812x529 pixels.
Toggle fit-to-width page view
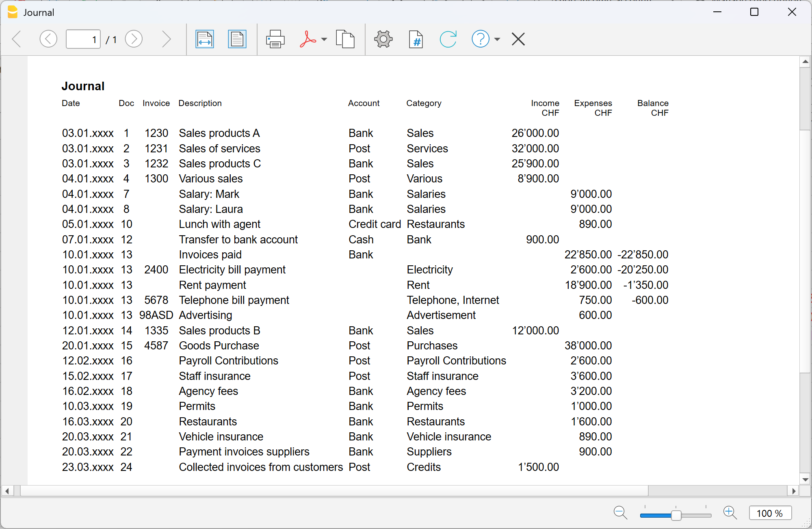pyautogui.click(x=204, y=39)
